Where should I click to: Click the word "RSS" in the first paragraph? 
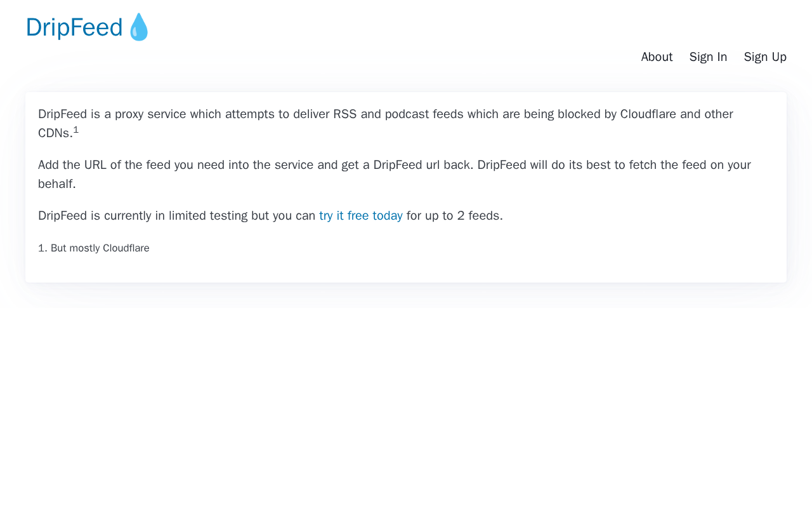[344, 114]
